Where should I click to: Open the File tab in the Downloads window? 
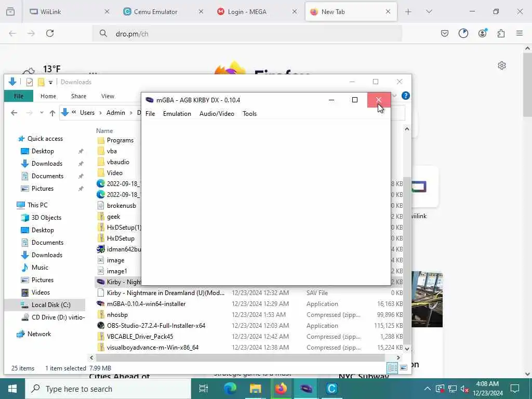[x=19, y=96]
